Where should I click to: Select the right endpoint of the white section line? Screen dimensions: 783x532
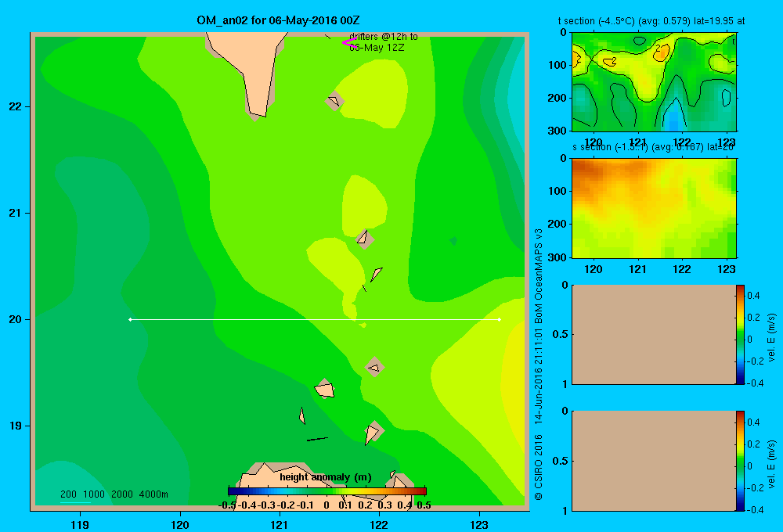tap(500, 319)
